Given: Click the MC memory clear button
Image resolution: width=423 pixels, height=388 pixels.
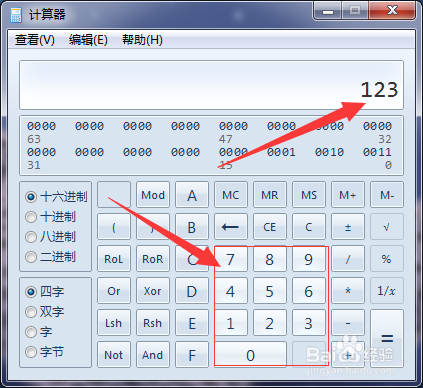Looking at the screenshot, I should (x=231, y=195).
